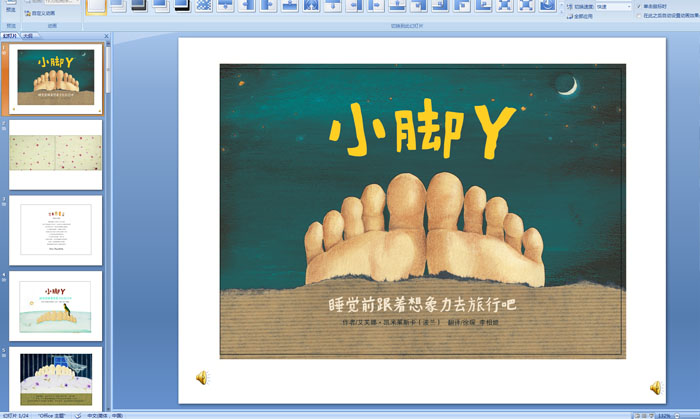Apply the Uncover Right-Up transition
This screenshot has height=419, width=700.
(483, 5)
